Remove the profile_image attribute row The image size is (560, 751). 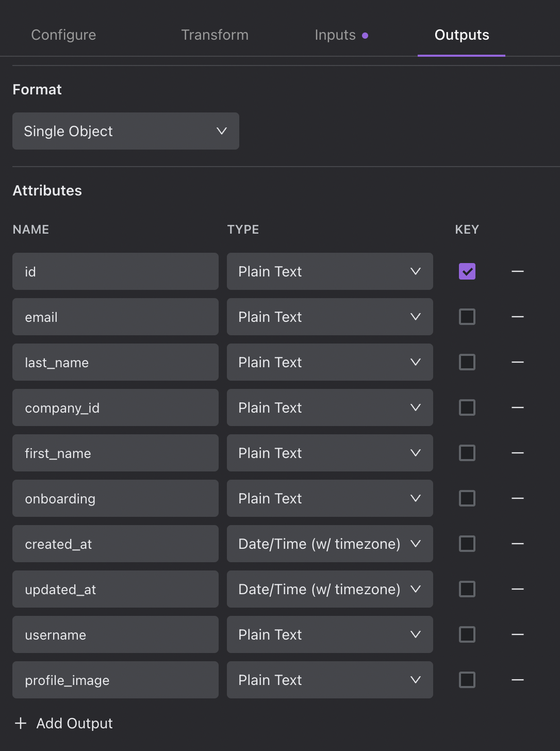(x=517, y=680)
